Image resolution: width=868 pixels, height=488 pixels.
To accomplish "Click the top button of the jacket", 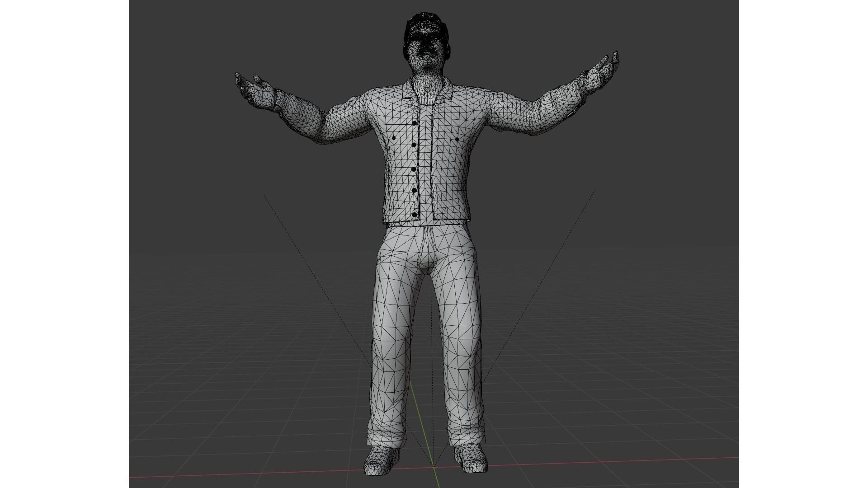I will 413,123.
